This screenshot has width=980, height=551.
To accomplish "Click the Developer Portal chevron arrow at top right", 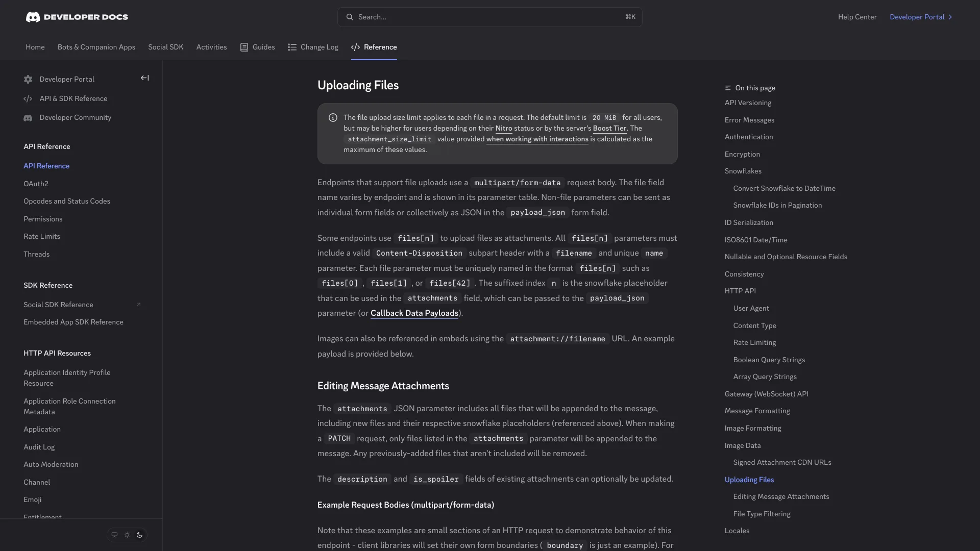I will click(x=950, y=17).
